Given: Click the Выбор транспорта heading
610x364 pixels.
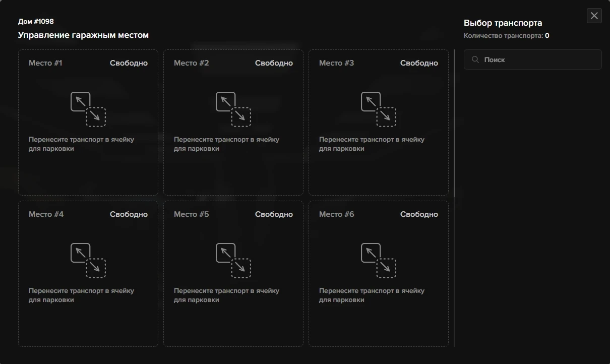Looking at the screenshot, I should [x=503, y=23].
